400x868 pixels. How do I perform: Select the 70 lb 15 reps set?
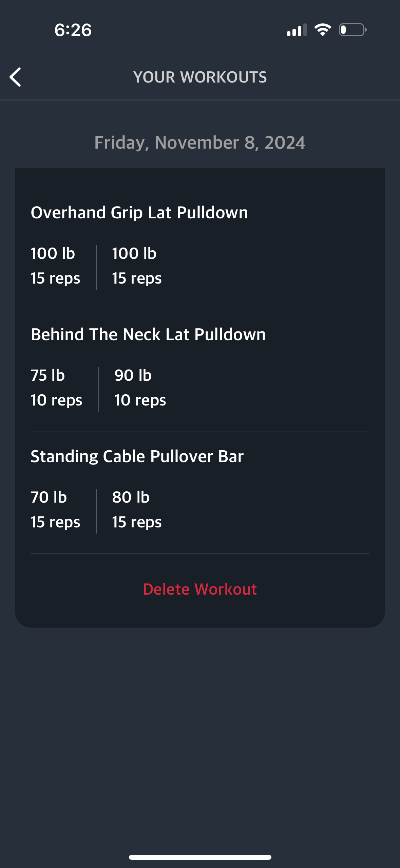55,510
